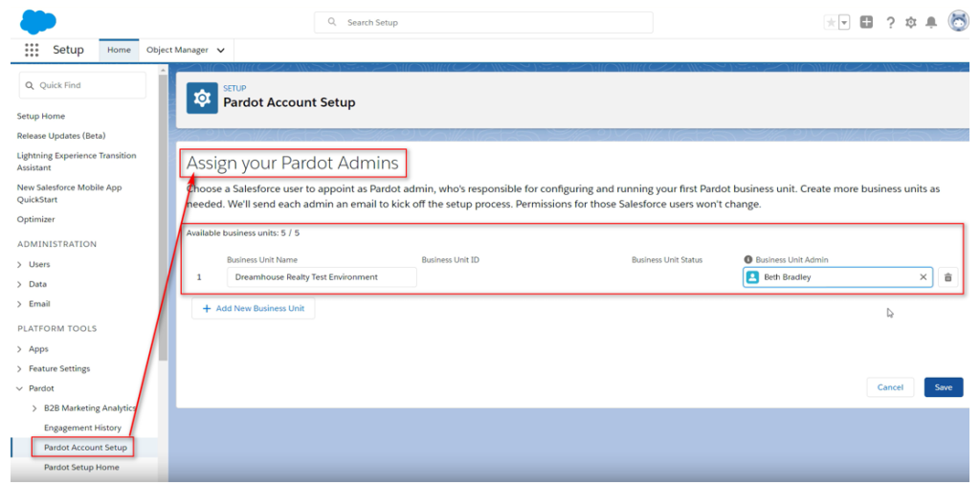Click the Pardot Account Setup gear icon

[202, 99]
